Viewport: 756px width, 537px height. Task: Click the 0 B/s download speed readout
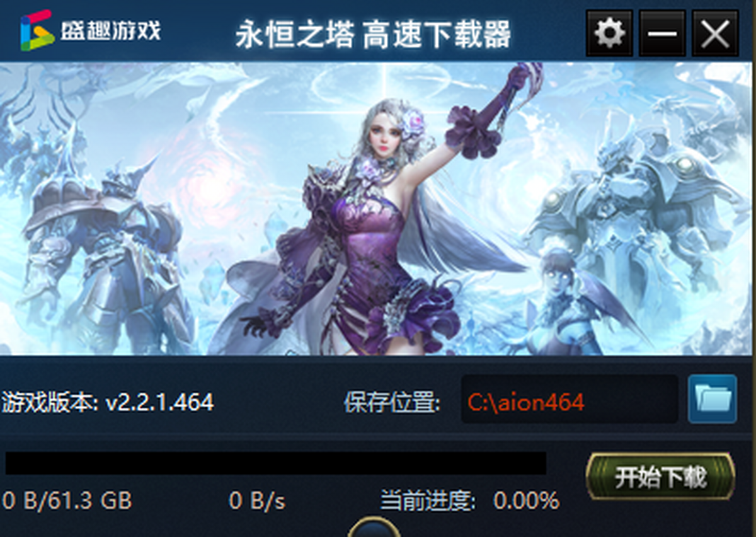pyautogui.click(x=257, y=501)
